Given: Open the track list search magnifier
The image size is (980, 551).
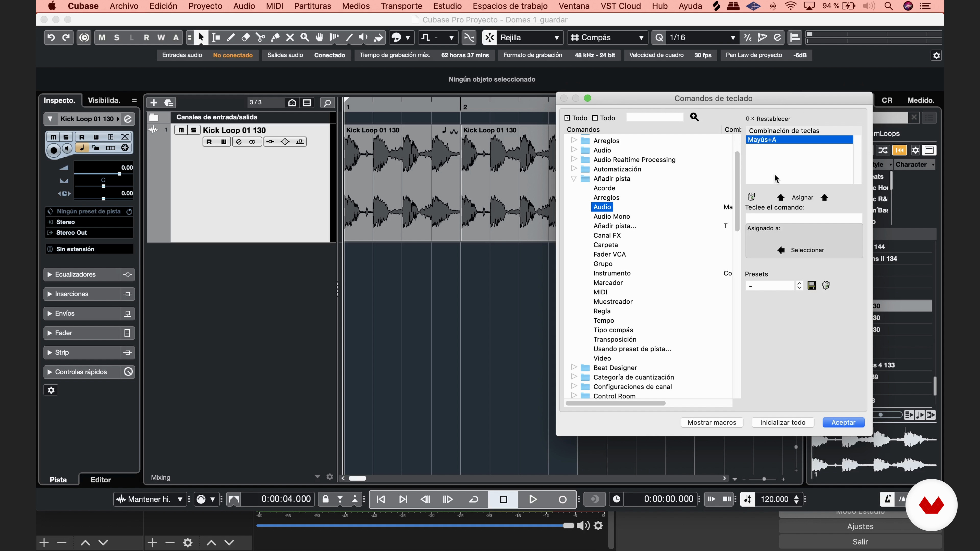Looking at the screenshot, I should point(327,102).
